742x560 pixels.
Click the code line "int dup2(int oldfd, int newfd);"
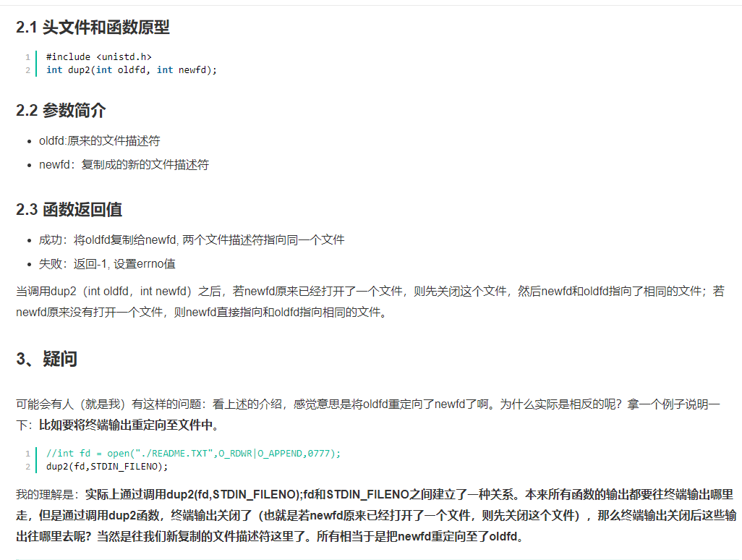(x=132, y=70)
